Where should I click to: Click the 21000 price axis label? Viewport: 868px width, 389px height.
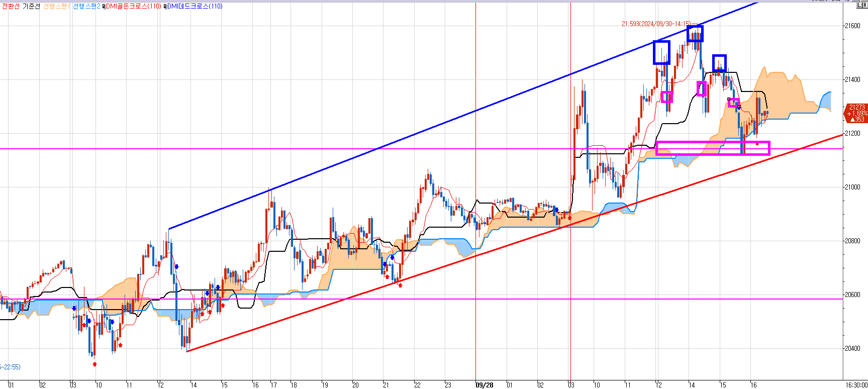(x=853, y=187)
